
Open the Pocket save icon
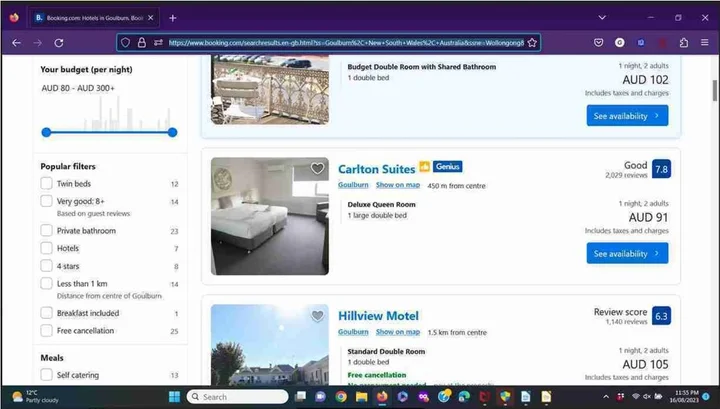coord(598,43)
